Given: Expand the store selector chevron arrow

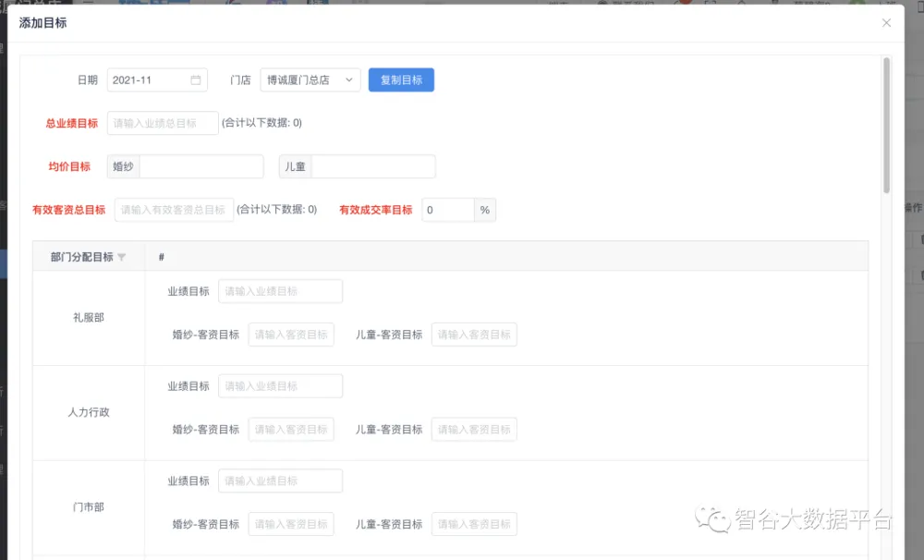Looking at the screenshot, I should (349, 80).
